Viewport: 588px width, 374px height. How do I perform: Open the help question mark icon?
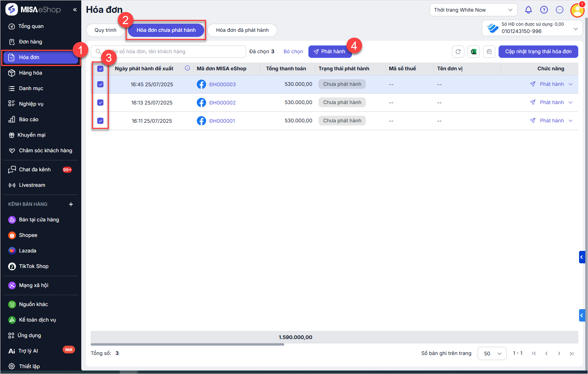(544, 10)
